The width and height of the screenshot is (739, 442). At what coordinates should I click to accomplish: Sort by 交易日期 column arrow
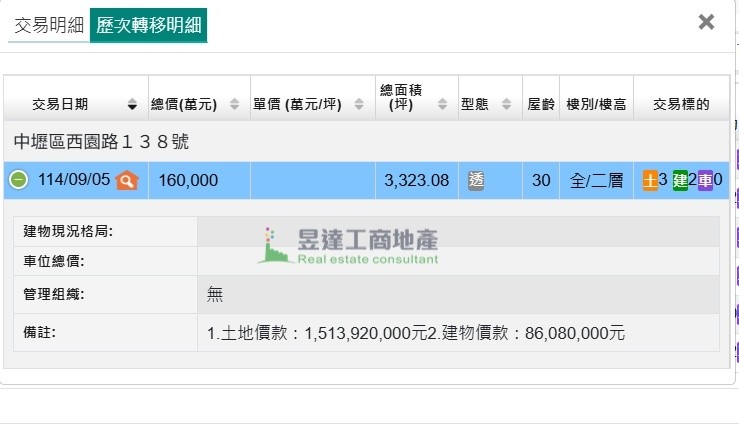132,104
